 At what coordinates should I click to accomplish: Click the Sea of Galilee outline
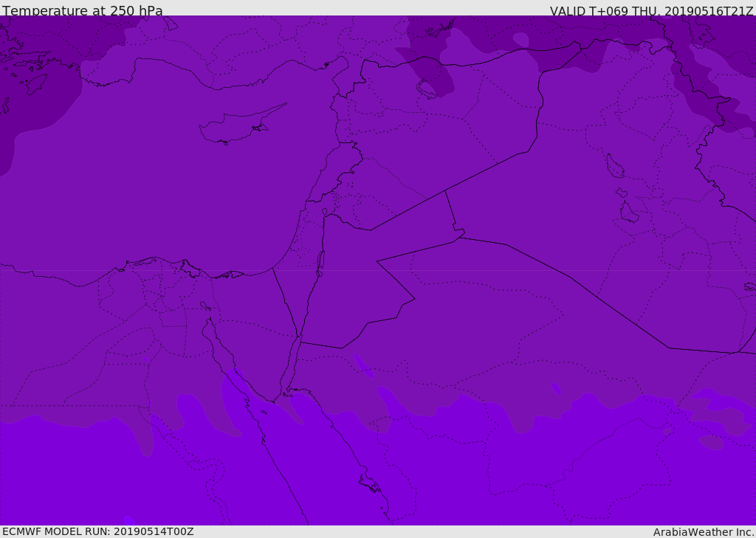pos(325,212)
